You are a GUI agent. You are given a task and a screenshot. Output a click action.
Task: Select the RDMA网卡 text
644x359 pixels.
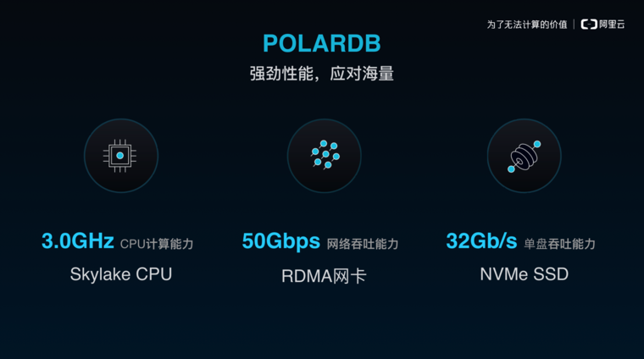point(325,275)
